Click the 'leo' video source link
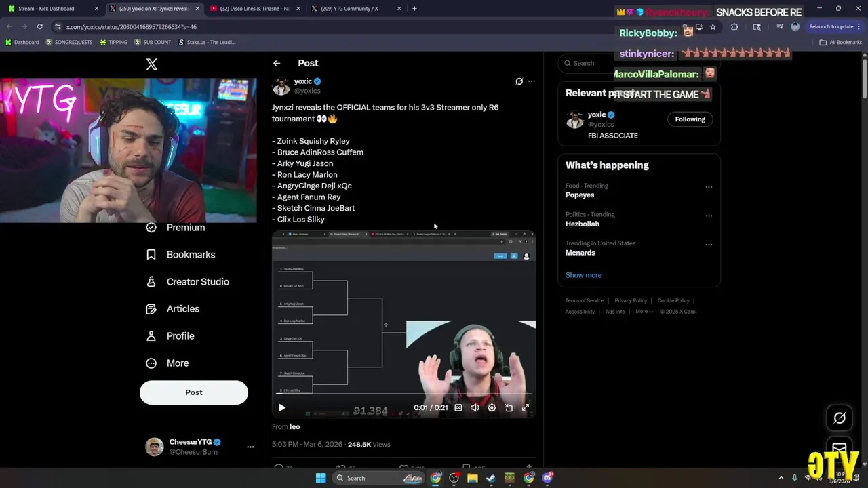 coord(295,426)
